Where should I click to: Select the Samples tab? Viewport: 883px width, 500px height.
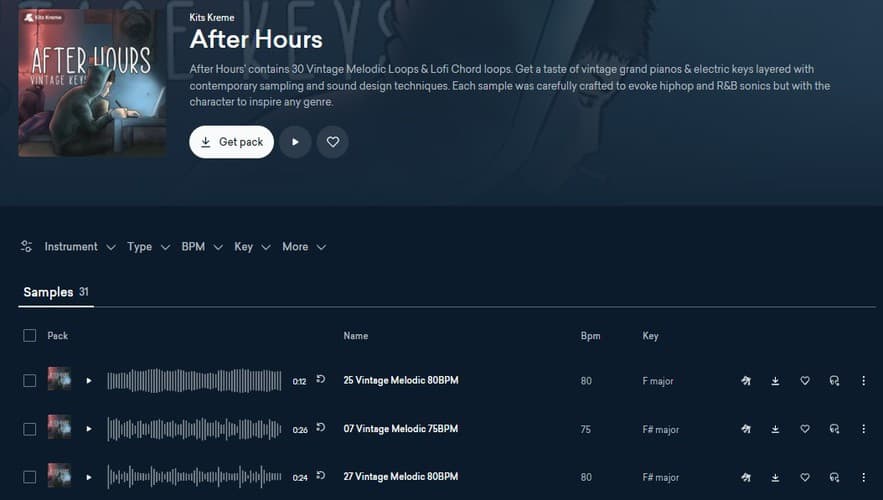56,292
